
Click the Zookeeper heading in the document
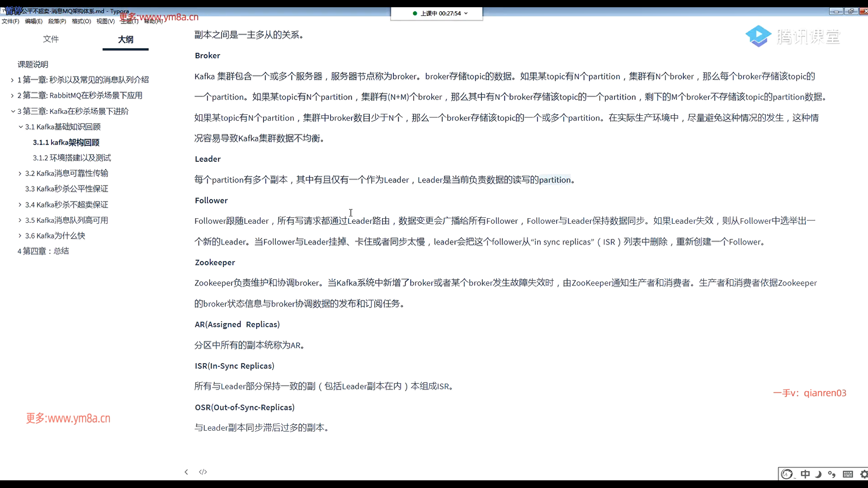(215, 263)
